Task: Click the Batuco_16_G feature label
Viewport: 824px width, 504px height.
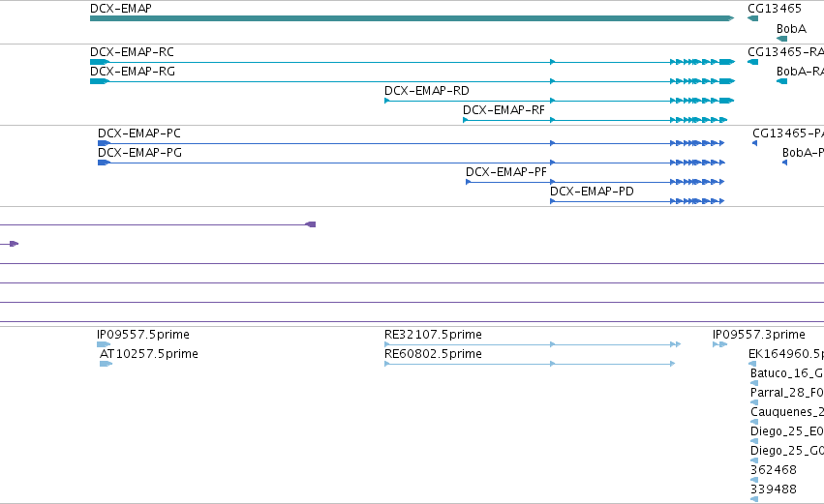Action: [x=786, y=373]
